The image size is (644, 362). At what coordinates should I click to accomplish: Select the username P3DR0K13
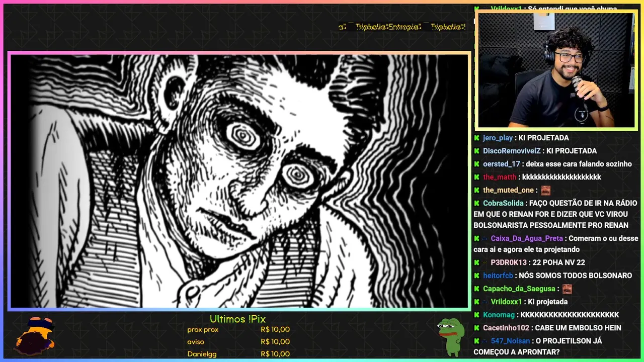click(509, 262)
